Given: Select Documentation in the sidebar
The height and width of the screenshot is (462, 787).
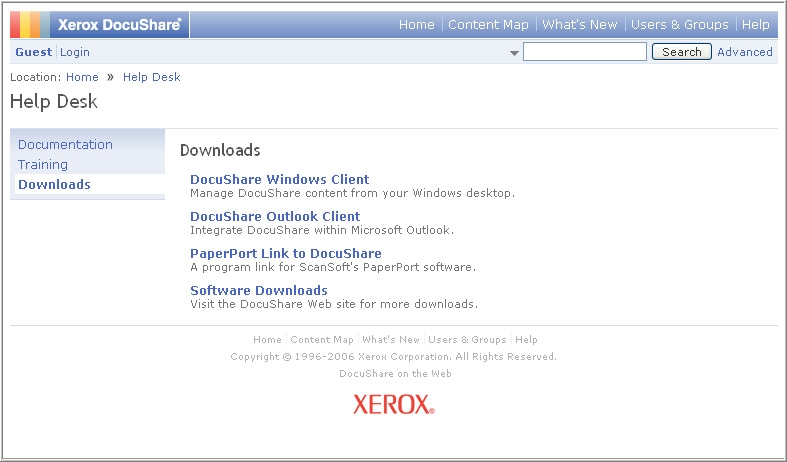Looking at the screenshot, I should click(65, 145).
